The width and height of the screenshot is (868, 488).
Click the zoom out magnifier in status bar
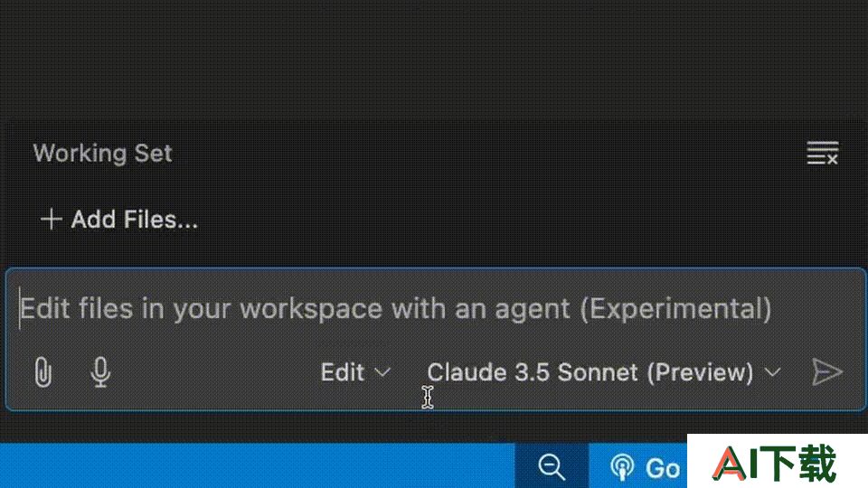pyautogui.click(x=552, y=466)
